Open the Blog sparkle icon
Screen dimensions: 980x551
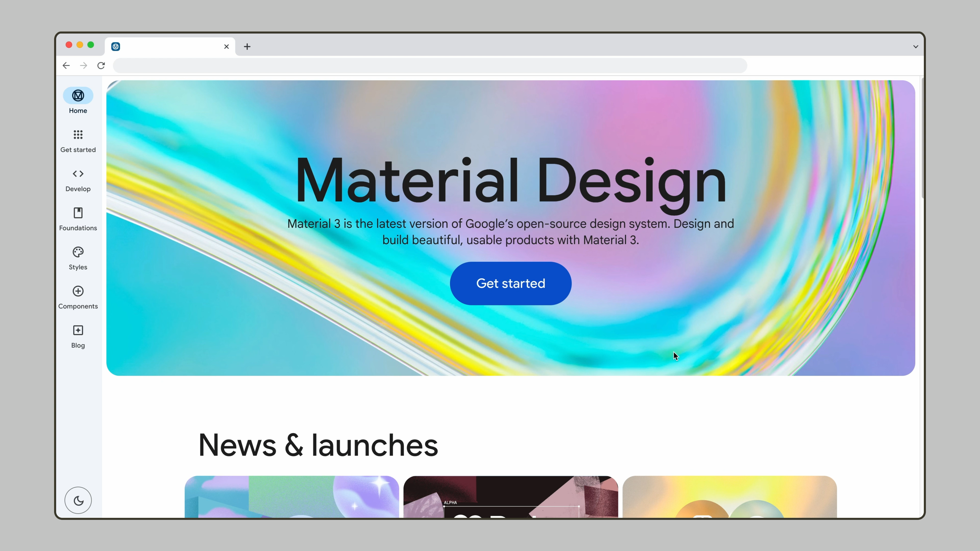tap(78, 330)
